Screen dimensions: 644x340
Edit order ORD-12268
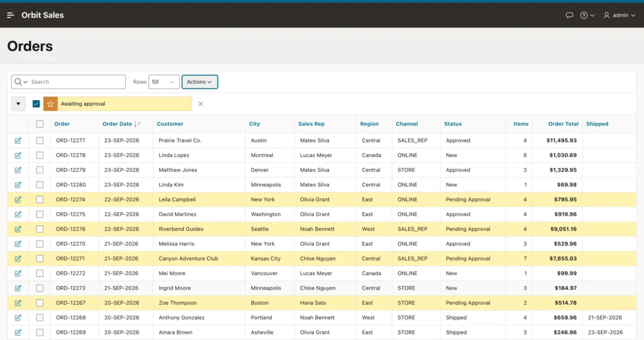point(18,318)
